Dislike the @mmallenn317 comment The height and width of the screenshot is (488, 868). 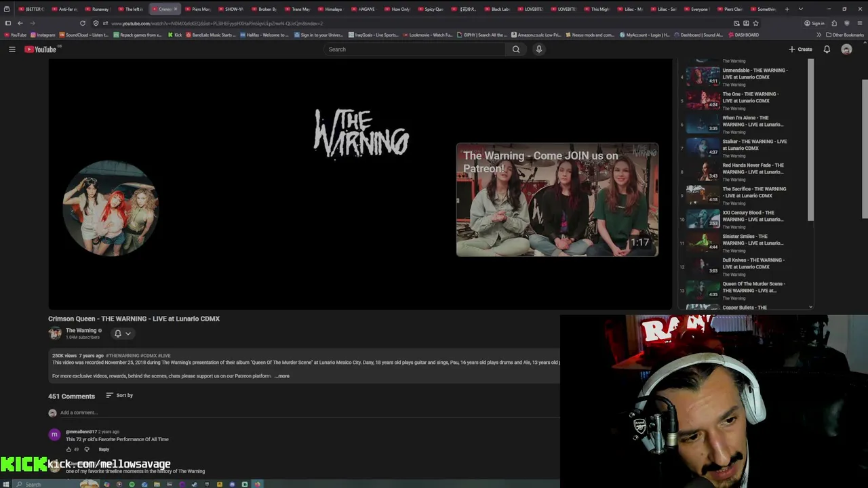(x=86, y=449)
